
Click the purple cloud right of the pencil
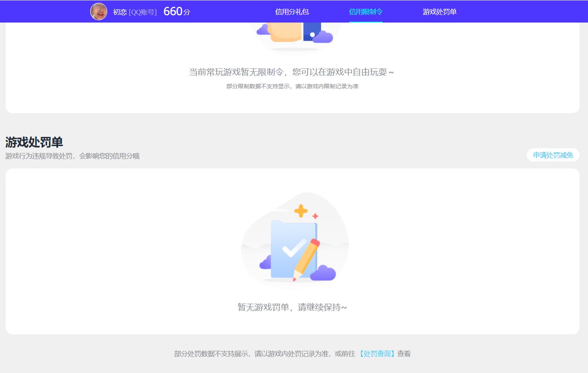323,273
